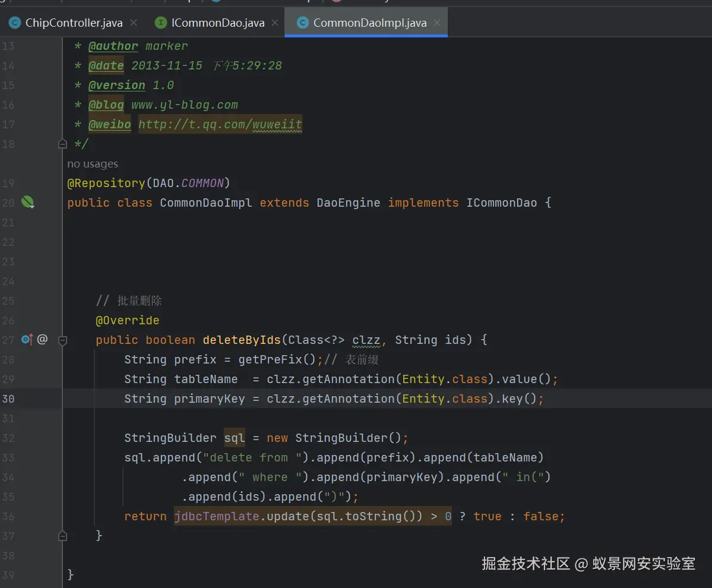
Task: Click line number 20 in the gutter
Action: pyautogui.click(x=8, y=203)
